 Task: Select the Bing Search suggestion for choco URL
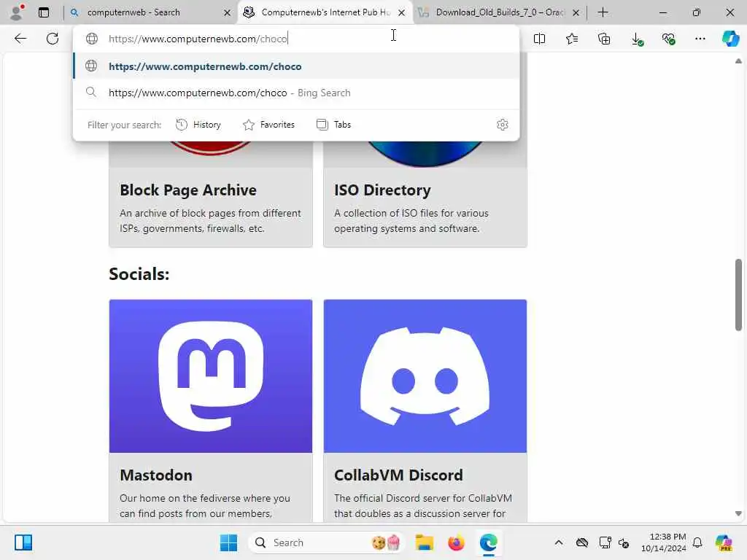tap(296, 93)
